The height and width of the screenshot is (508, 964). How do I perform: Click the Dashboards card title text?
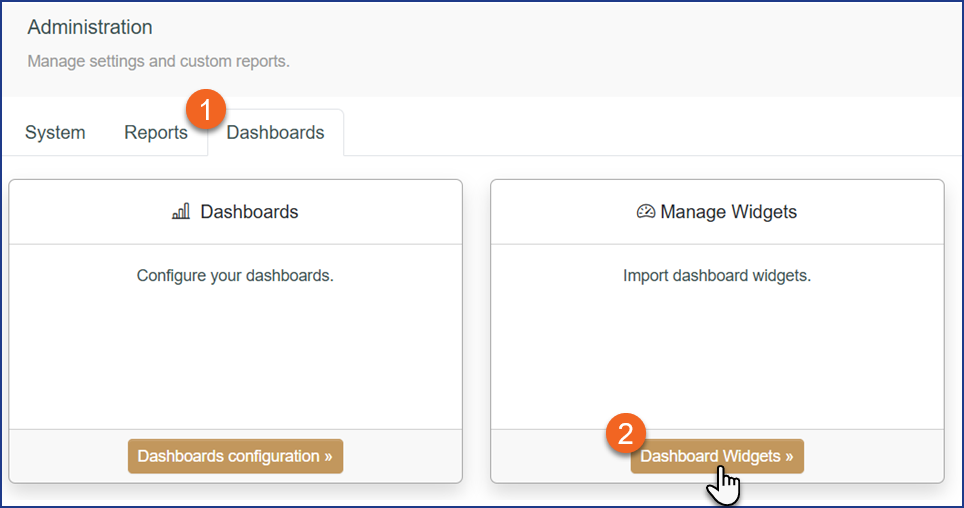click(249, 212)
